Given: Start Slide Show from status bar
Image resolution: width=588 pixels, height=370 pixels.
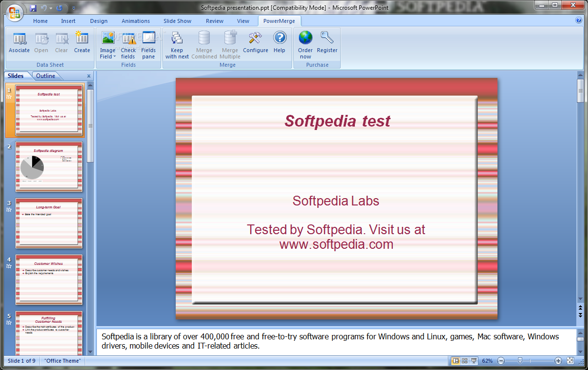Looking at the screenshot, I should tap(474, 361).
